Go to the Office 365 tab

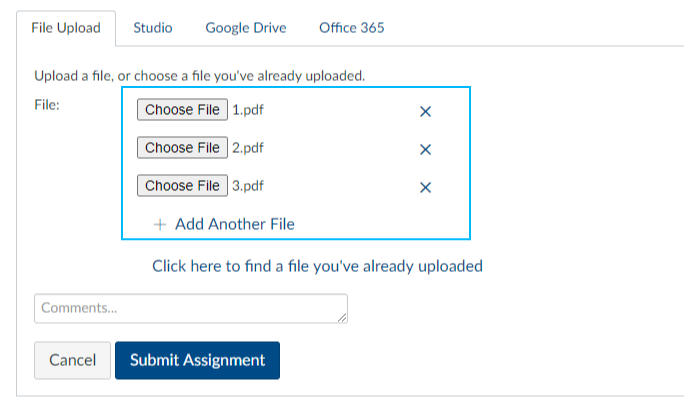coord(352,28)
